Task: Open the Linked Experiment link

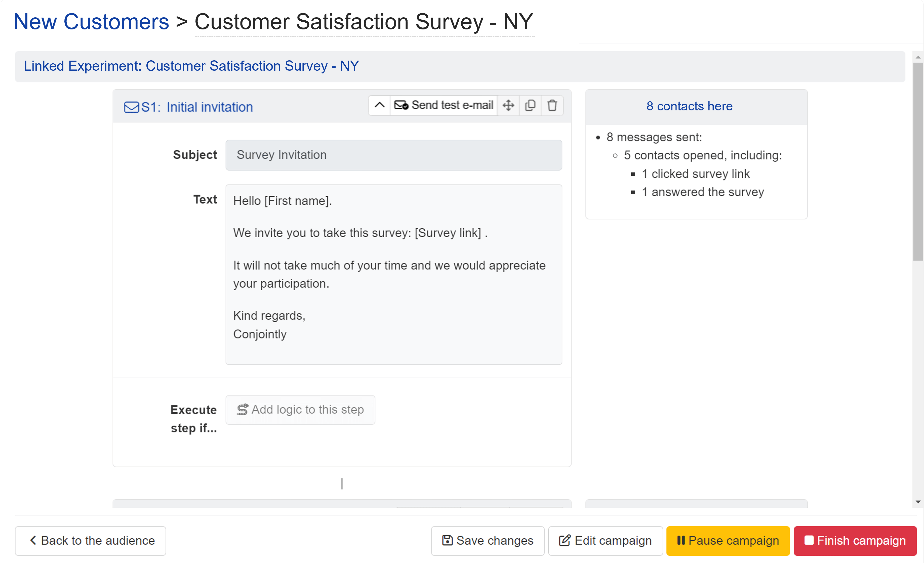Action: point(191,66)
